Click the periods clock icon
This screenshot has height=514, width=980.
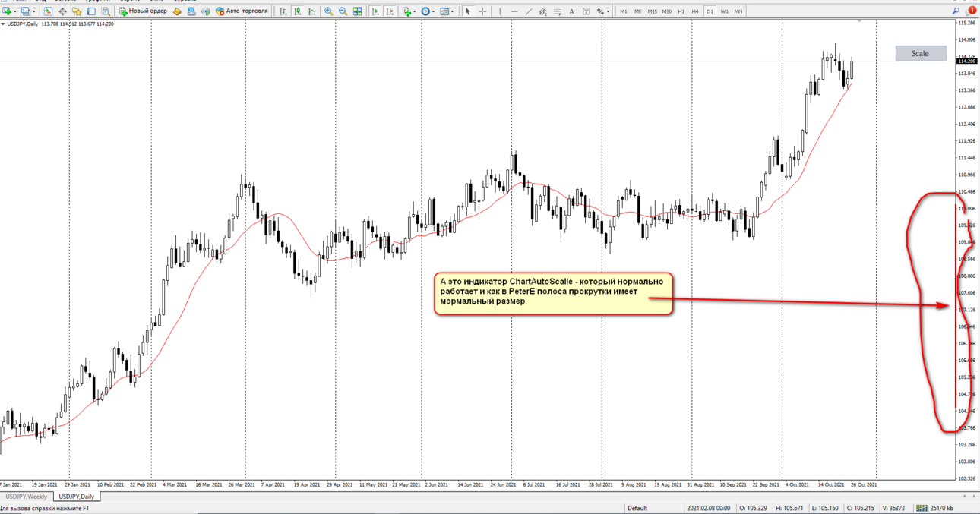coord(425,11)
